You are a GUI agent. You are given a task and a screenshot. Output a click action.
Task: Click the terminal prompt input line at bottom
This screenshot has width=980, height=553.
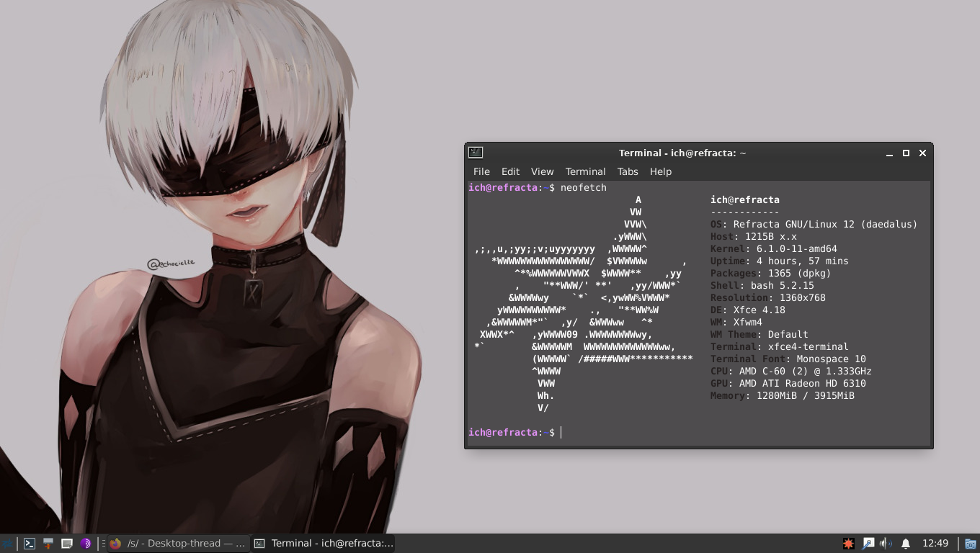698,432
